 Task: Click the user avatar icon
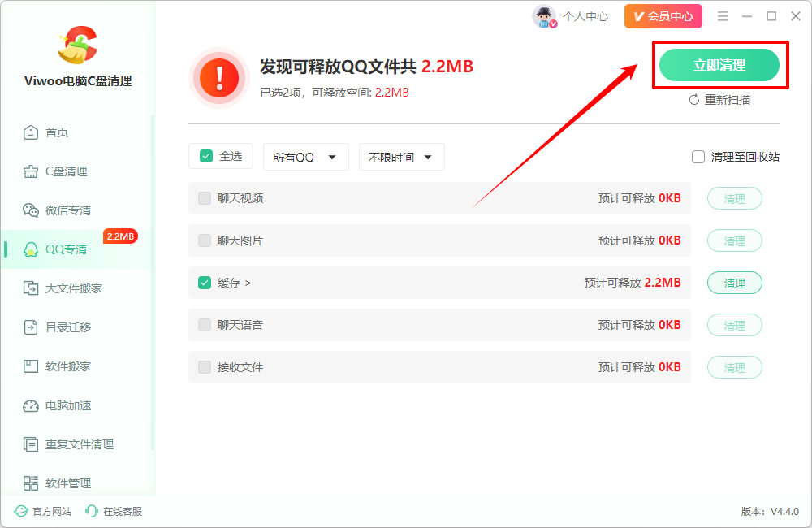544,16
